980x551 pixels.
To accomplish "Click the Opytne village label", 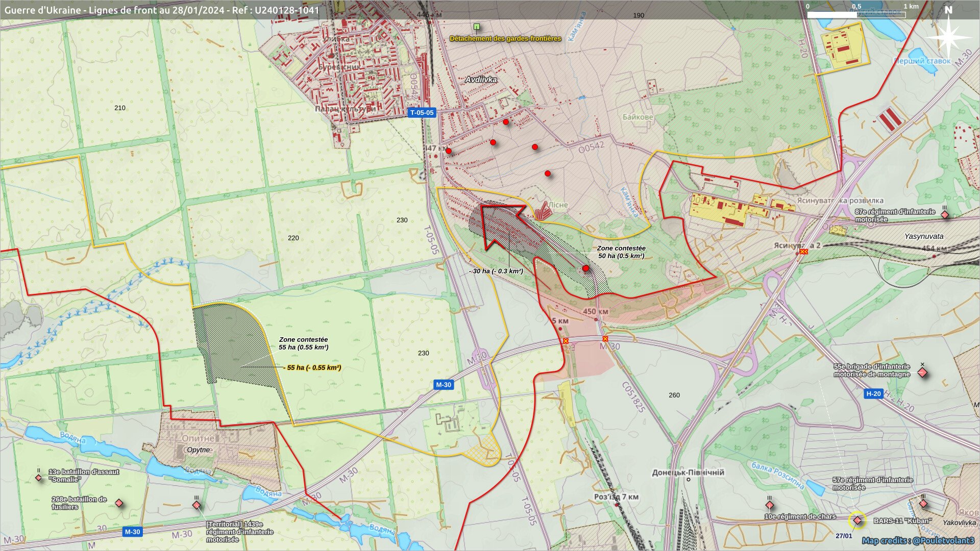I will [x=198, y=449].
